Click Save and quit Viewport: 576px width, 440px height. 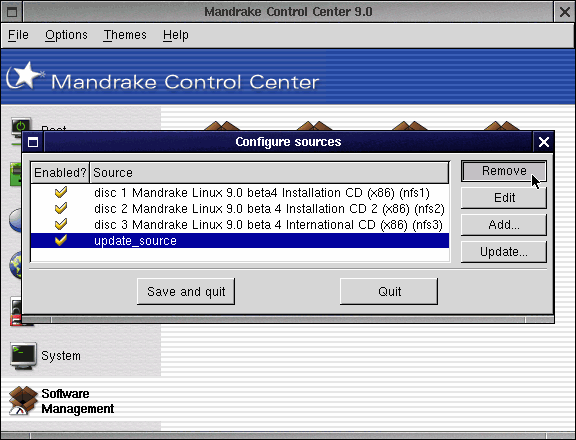click(186, 291)
